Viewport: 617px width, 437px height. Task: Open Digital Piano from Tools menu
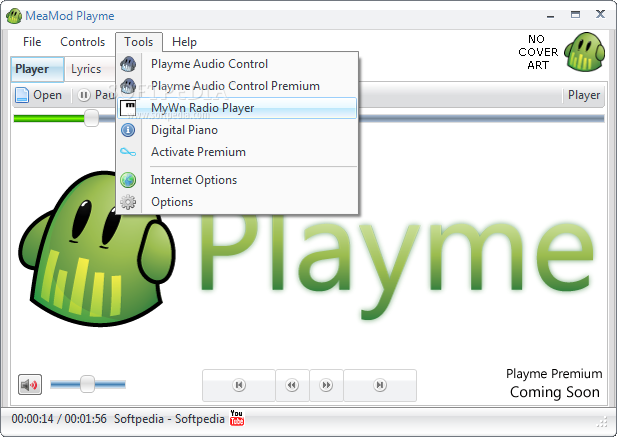(237, 130)
